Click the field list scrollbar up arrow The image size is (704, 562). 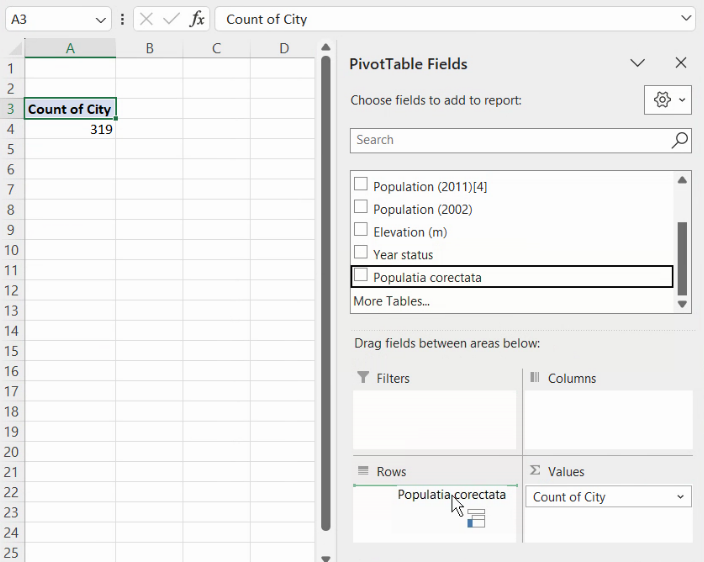pyautogui.click(x=683, y=180)
